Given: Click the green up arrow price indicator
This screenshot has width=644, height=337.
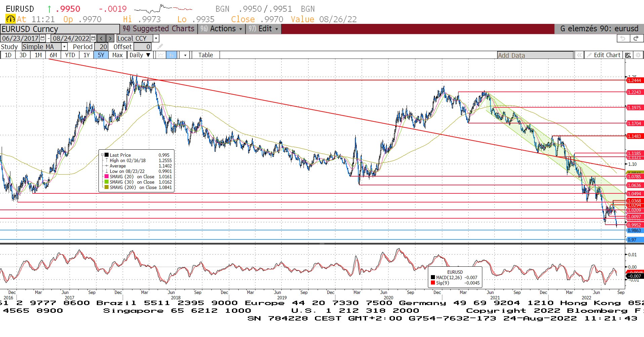Looking at the screenshot, I should (x=49, y=9).
